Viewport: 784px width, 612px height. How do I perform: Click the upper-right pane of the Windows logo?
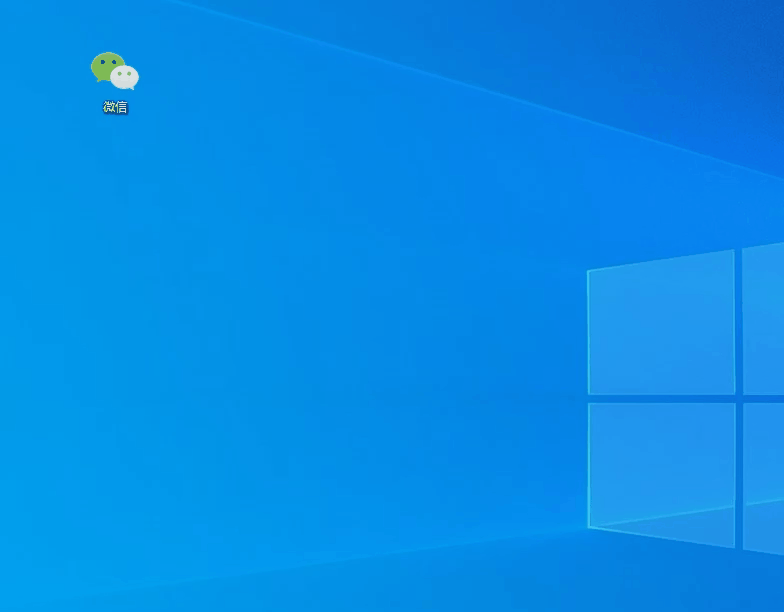[x=763, y=318]
